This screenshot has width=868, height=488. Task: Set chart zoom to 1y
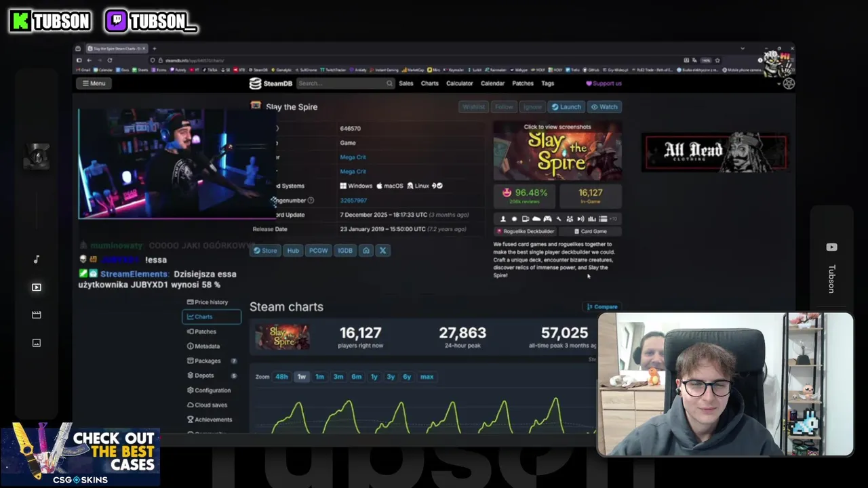pos(374,377)
